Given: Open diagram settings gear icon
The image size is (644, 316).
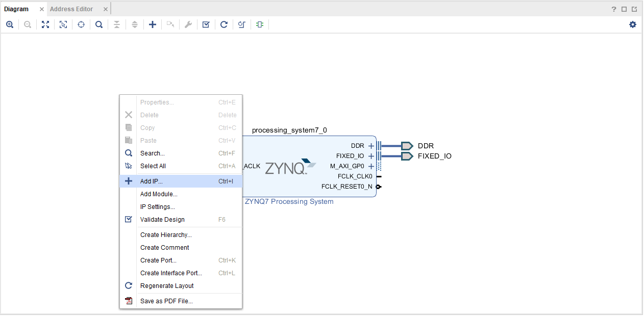Looking at the screenshot, I should pyautogui.click(x=633, y=24).
